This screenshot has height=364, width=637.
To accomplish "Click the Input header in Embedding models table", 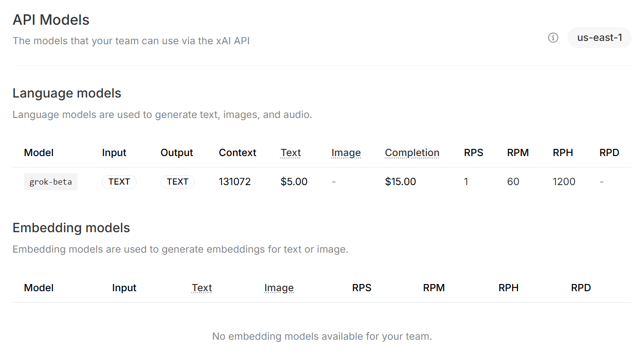I will click(124, 288).
